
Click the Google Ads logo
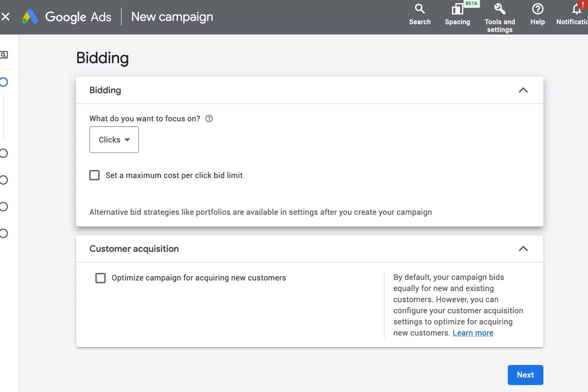pos(67,17)
